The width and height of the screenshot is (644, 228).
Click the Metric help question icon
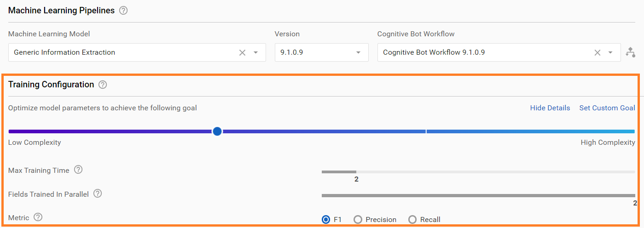[x=38, y=217]
